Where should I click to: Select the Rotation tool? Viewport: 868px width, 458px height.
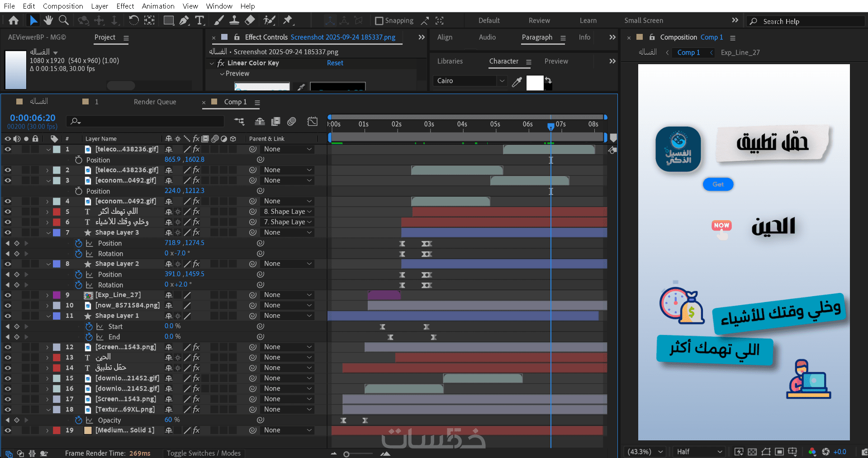(133, 20)
